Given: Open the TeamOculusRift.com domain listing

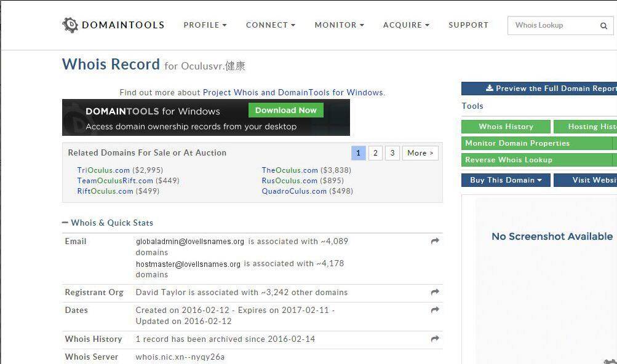Looking at the screenshot, I should point(115,181).
